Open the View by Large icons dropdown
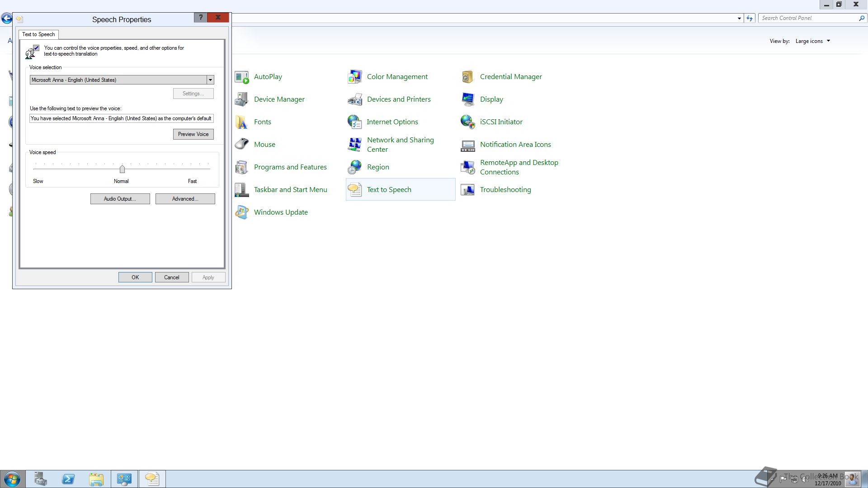This screenshot has width=868, height=488. click(x=813, y=41)
